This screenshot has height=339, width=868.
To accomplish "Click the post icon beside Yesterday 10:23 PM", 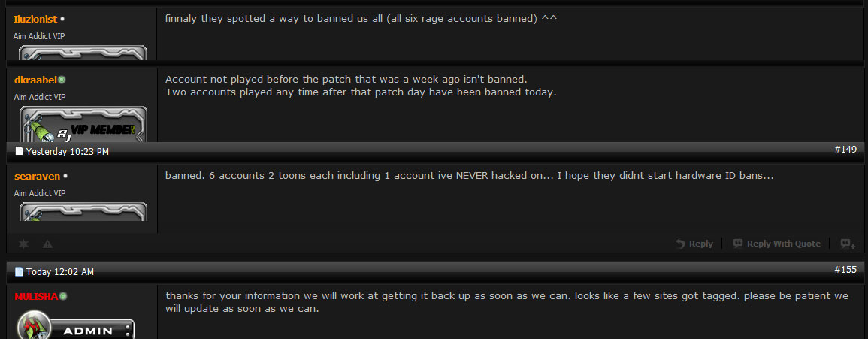I will tap(20, 151).
